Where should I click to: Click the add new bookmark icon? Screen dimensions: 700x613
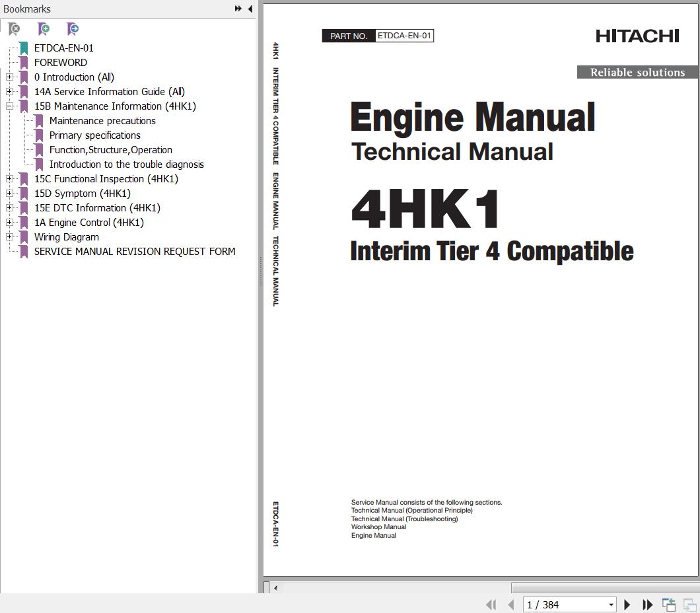pyautogui.click(x=44, y=29)
